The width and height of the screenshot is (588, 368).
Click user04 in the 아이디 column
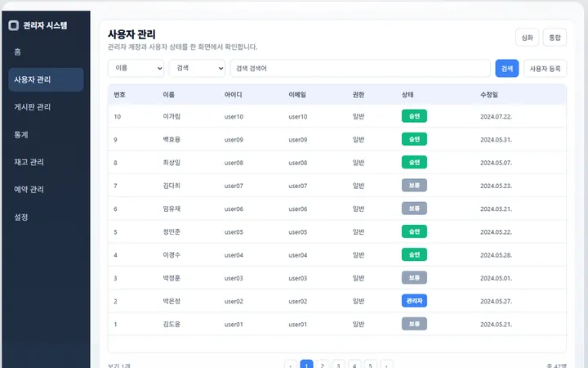pos(234,255)
